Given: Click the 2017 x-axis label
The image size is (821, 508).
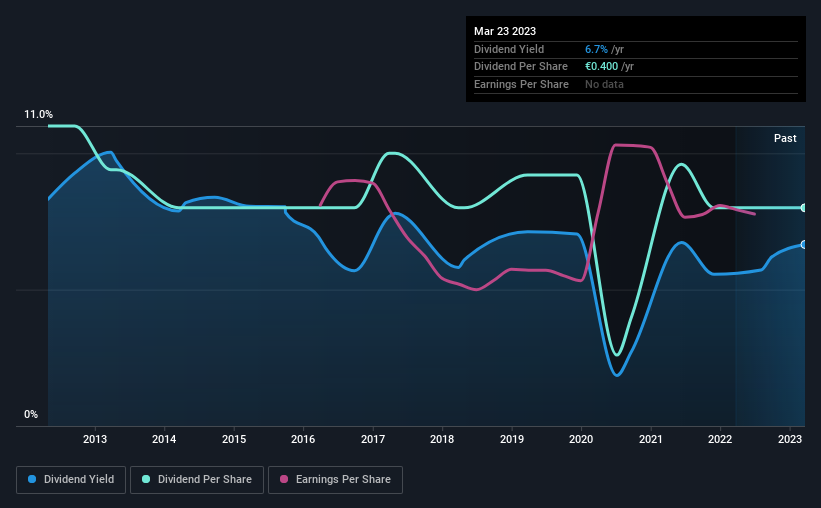Looking at the screenshot, I should pyautogui.click(x=373, y=439).
